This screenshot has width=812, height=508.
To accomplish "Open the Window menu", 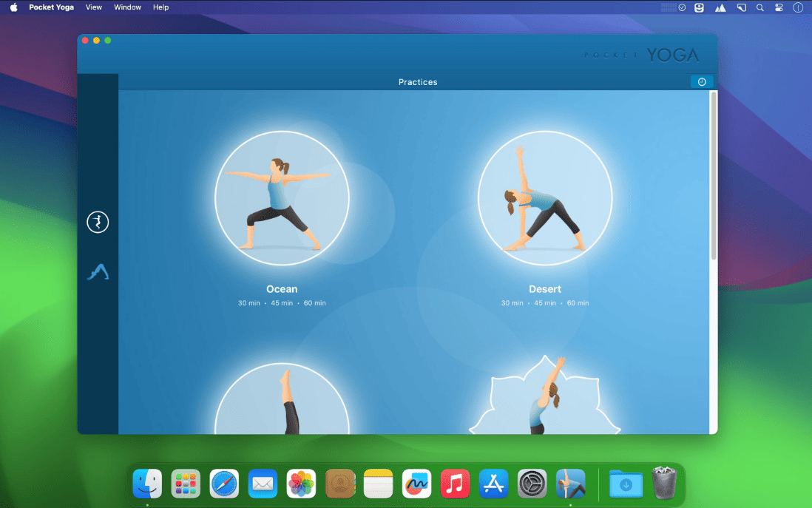I will coord(127,7).
